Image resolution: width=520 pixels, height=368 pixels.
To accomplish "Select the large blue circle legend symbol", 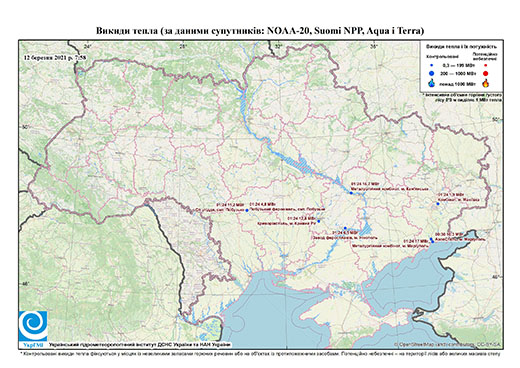I will click(432, 73).
